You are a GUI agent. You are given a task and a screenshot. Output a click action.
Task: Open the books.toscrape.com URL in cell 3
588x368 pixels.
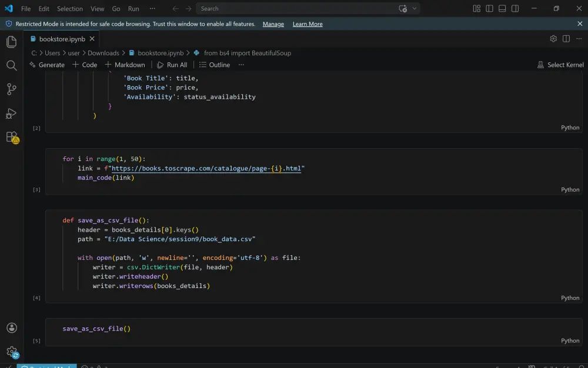click(206, 168)
